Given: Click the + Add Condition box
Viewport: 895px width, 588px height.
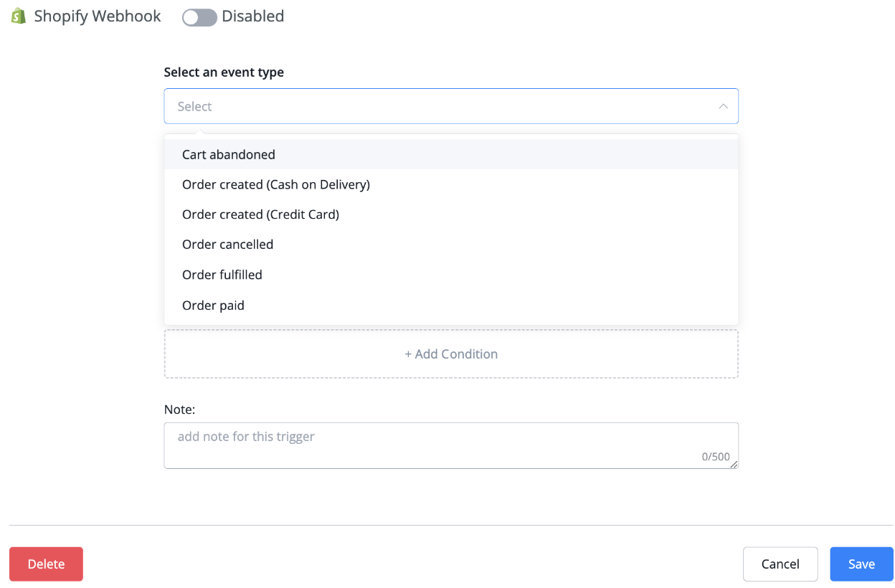Looking at the screenshot, I should click(451, 354).
